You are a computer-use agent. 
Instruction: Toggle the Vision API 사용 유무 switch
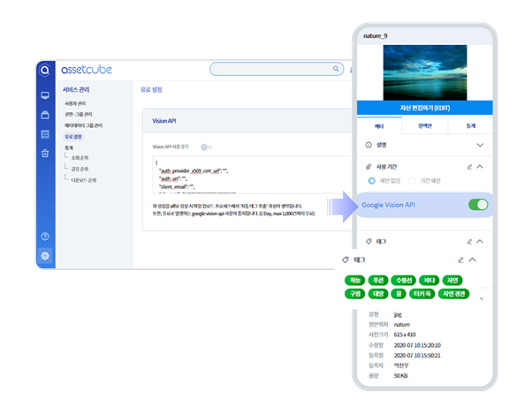[206, 147]
